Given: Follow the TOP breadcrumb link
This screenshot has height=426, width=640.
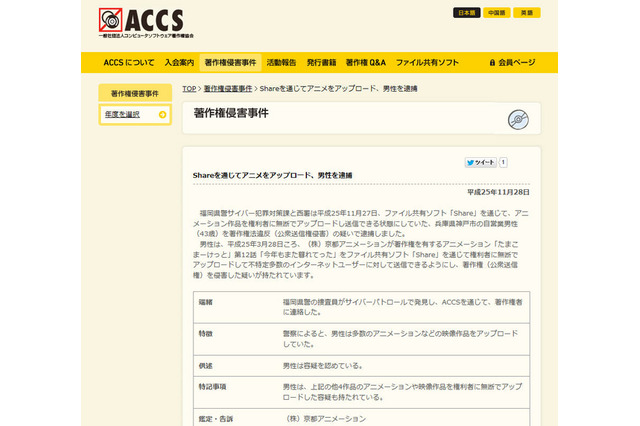Looking at the screenshot, I should click(x=189, y=89).
